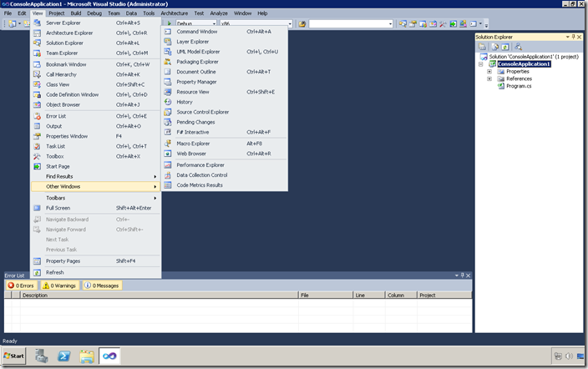
Task: Click the Command Window icon in submenu
Action: point(168,31)
